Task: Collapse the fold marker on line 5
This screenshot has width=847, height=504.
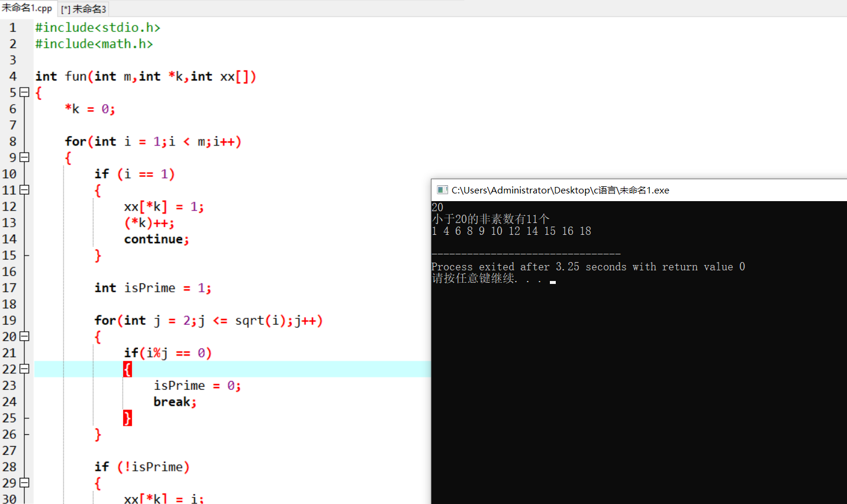Action: point(24,92)
